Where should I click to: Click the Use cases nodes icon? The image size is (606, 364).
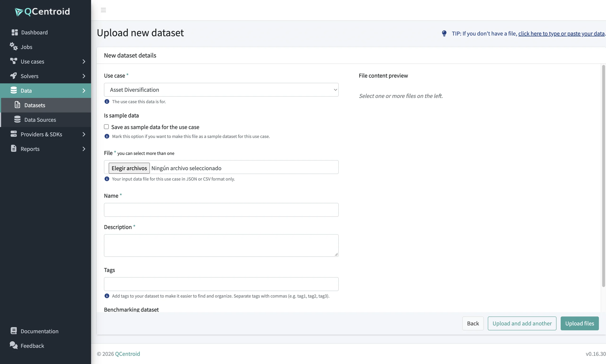[13, 61]
